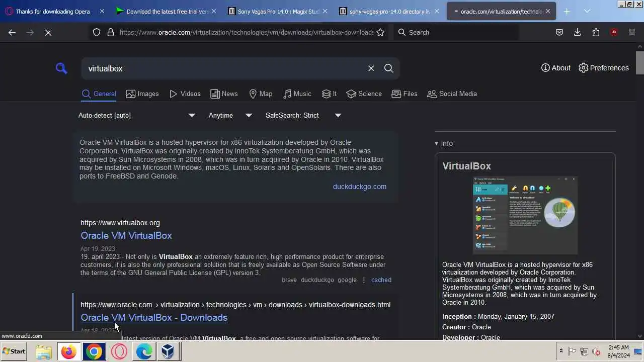
Task: Close the oracle.com tab
Action: pos(547,11)
